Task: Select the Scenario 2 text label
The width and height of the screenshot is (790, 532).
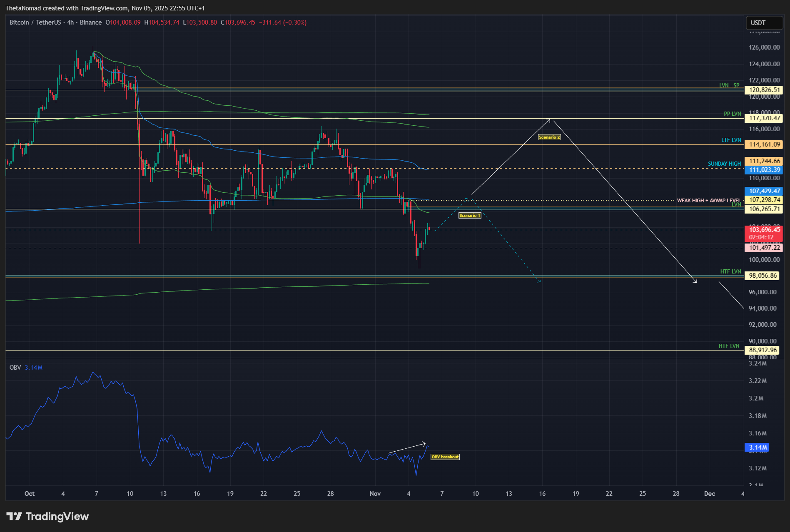Action: [549, 137]
